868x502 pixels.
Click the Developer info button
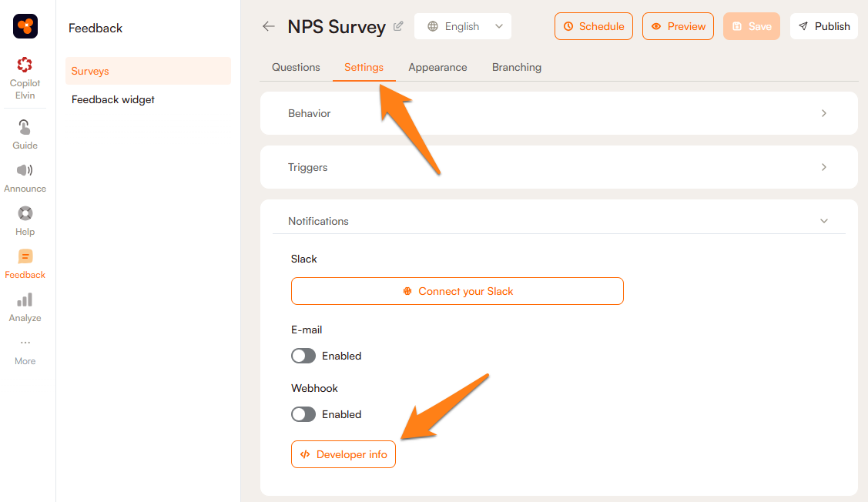[x=344, y=454]
